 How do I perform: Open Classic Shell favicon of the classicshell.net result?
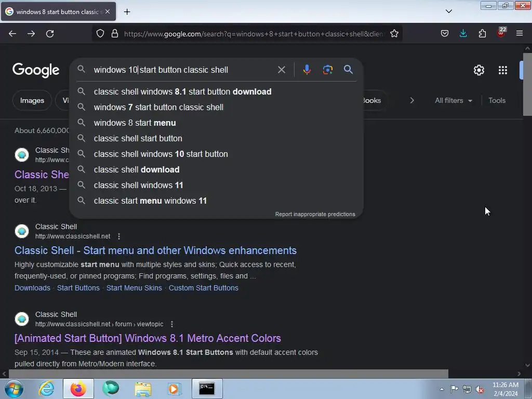click(x=22, y=231)
